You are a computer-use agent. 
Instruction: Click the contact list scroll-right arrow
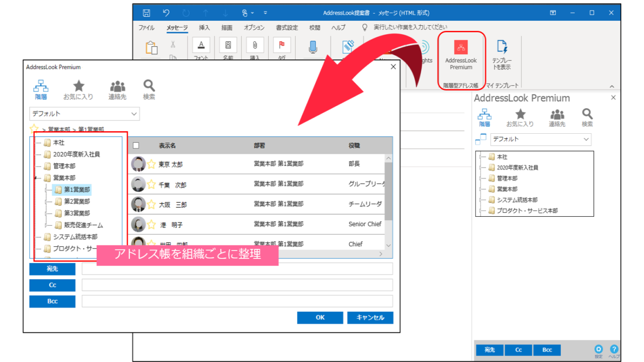[381, 254]
